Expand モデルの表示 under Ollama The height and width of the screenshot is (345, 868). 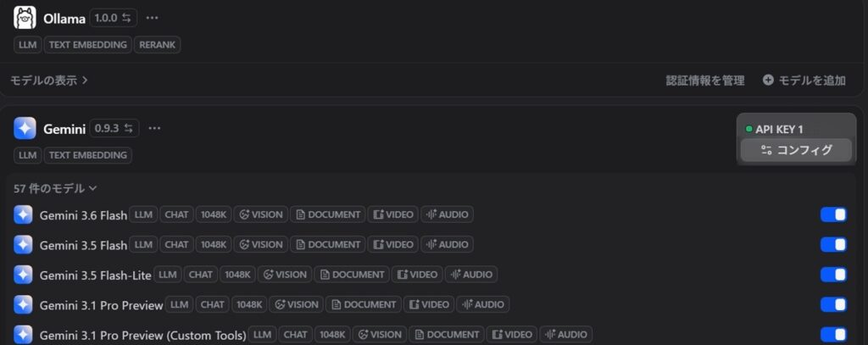(49, 81)
